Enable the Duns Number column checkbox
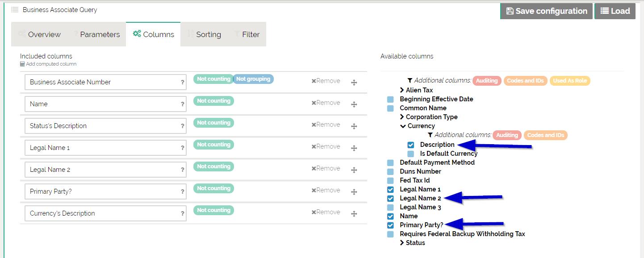 pyautogui.click(x=390, y=172)
